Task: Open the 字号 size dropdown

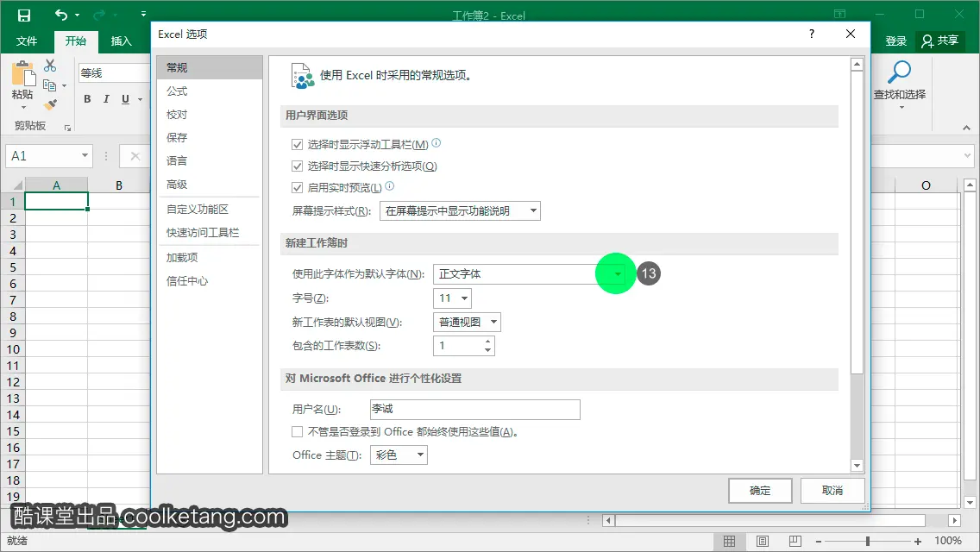Action: tap(452, 298)
